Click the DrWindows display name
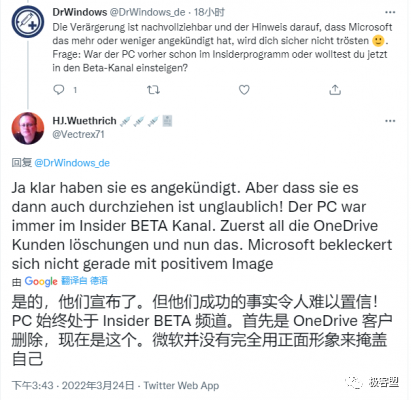 80,12
